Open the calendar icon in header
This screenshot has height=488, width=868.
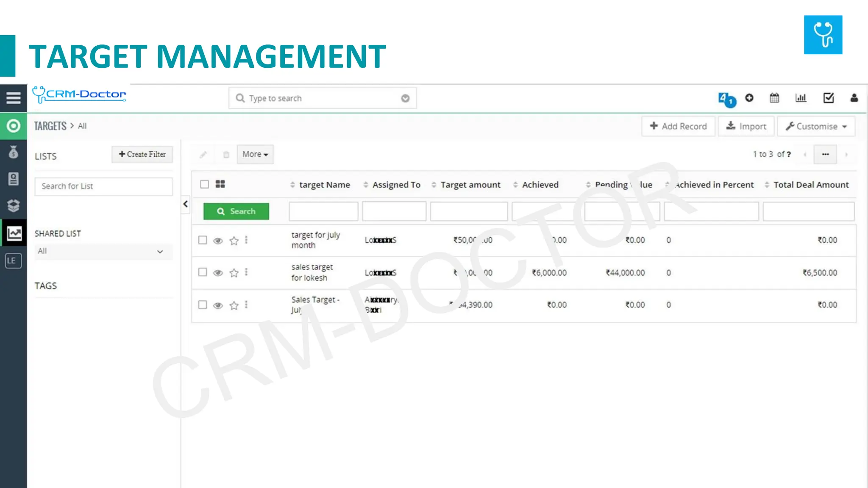(774, 98)
